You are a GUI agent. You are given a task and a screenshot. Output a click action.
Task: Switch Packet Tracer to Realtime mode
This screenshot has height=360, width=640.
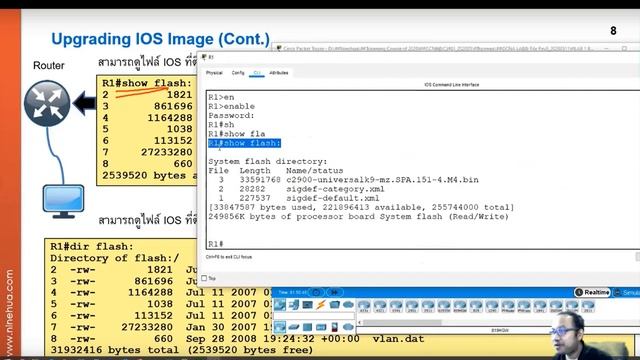tap(592, 292)
